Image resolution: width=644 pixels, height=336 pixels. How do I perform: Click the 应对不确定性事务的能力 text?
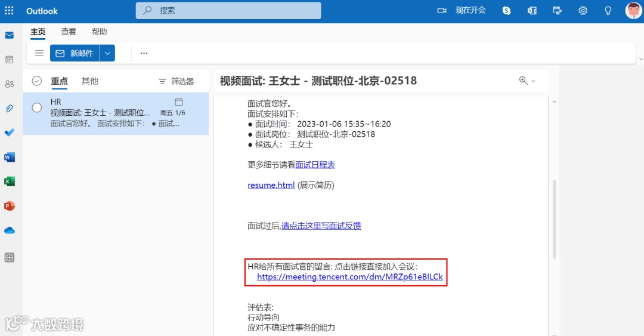291,328
